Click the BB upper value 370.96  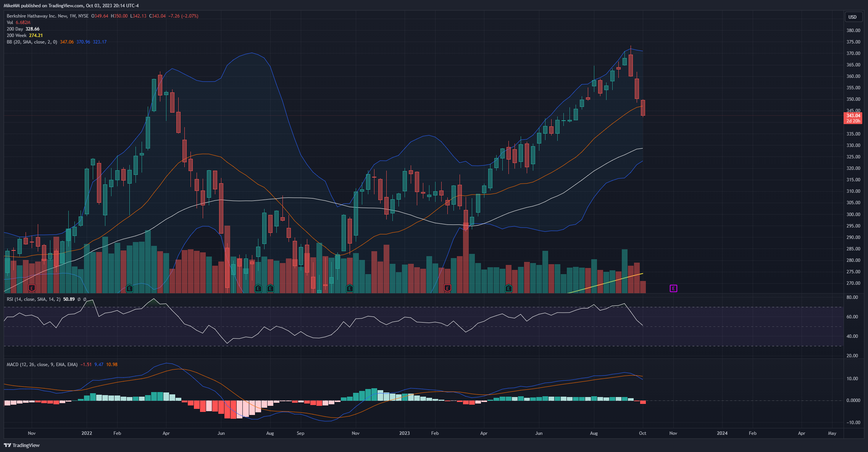pyautogui.click(x=83, y=42)
